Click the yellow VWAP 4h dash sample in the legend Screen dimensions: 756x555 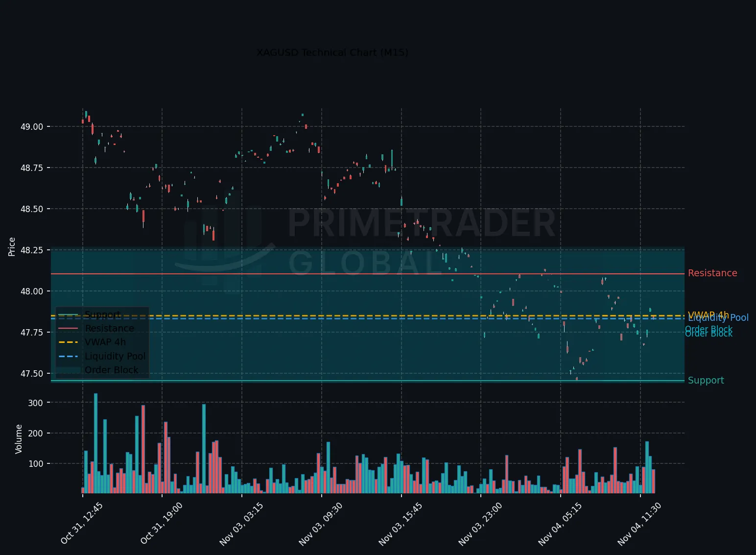point(68,342)
